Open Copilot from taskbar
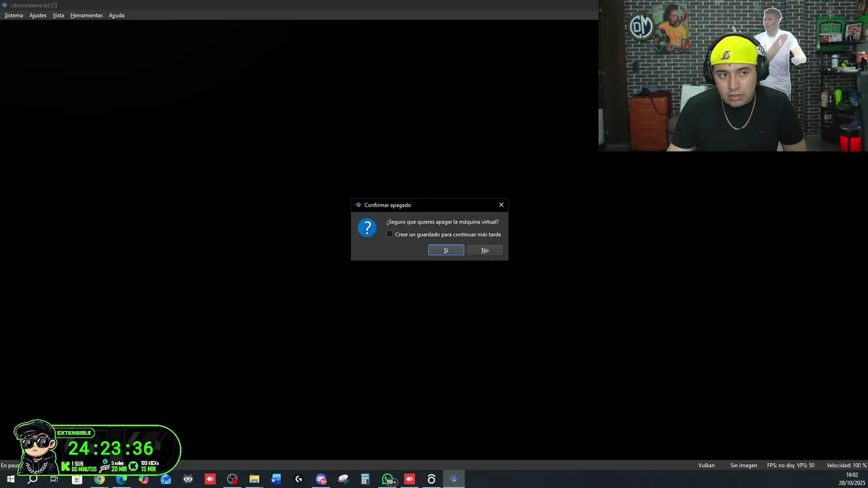Image resolution: width=868 pixels, height=488 pixels. [144, 479]
